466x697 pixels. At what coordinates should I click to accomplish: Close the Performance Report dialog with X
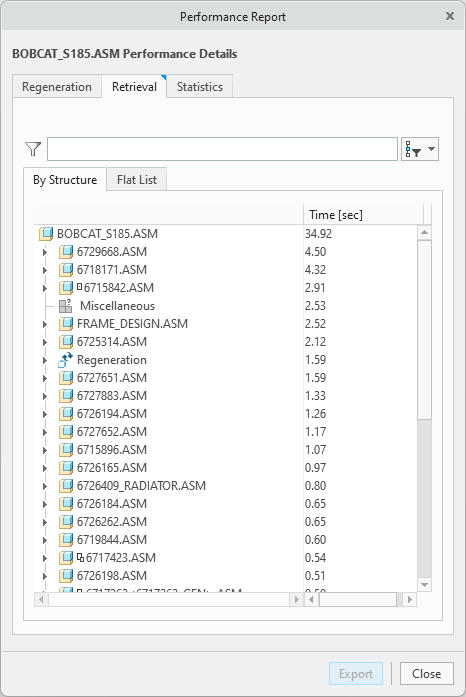click(x=450, y=16)
